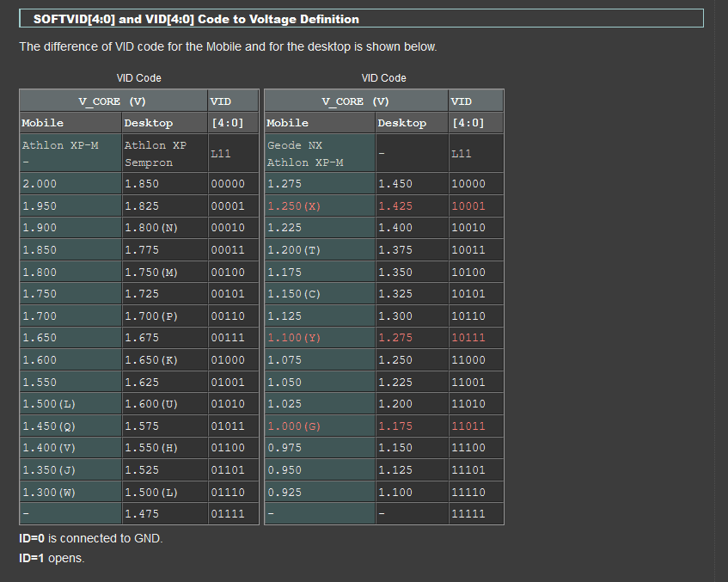Viewport: 728px width, 582px height.
Task: Click VID code 00011
Action: (x=228, y=250)
